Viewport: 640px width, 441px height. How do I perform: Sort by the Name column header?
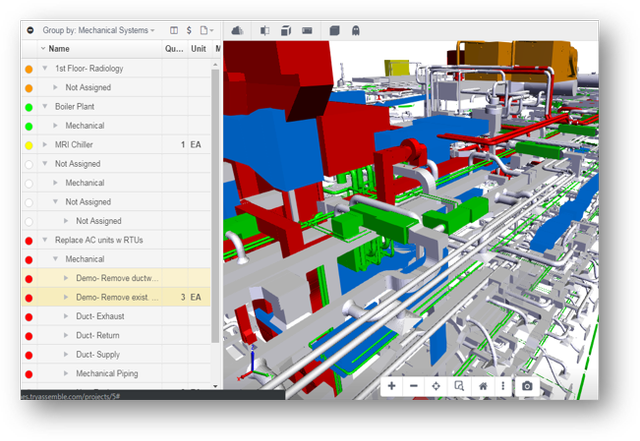point(60,49)
